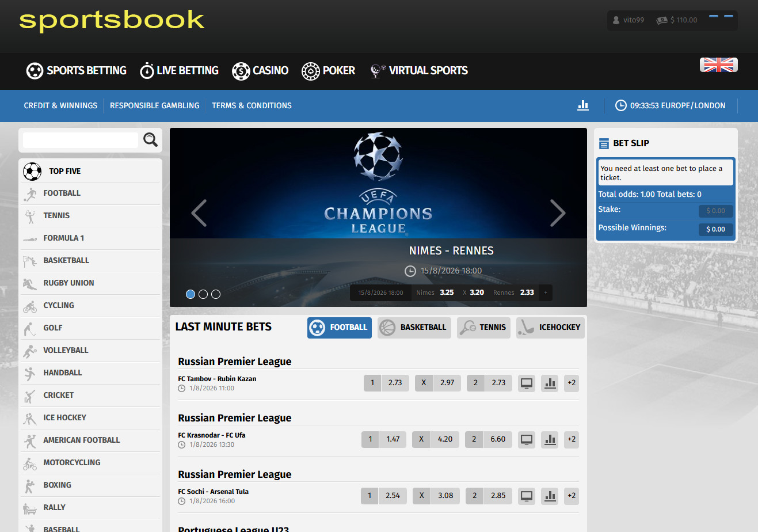This screenshot has width=758, height=532.
Task: Select Motorcycling in sports sidebar
Action: coord(90,463)
